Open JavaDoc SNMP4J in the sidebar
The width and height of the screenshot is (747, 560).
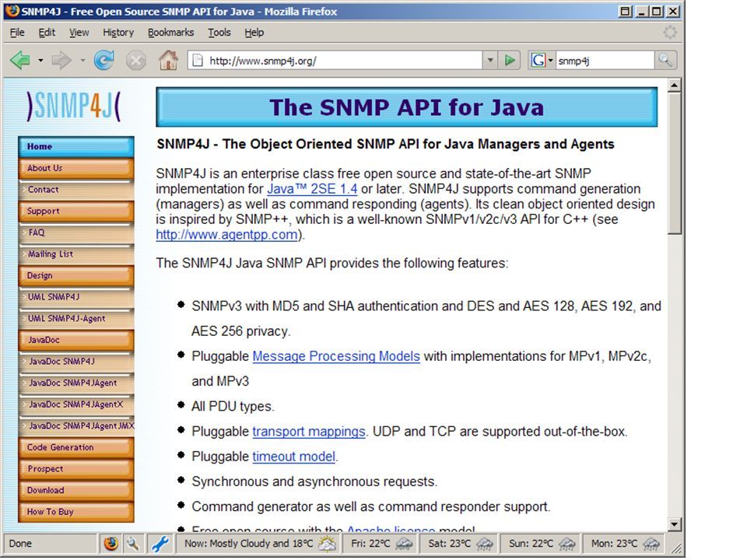point(76,362)
